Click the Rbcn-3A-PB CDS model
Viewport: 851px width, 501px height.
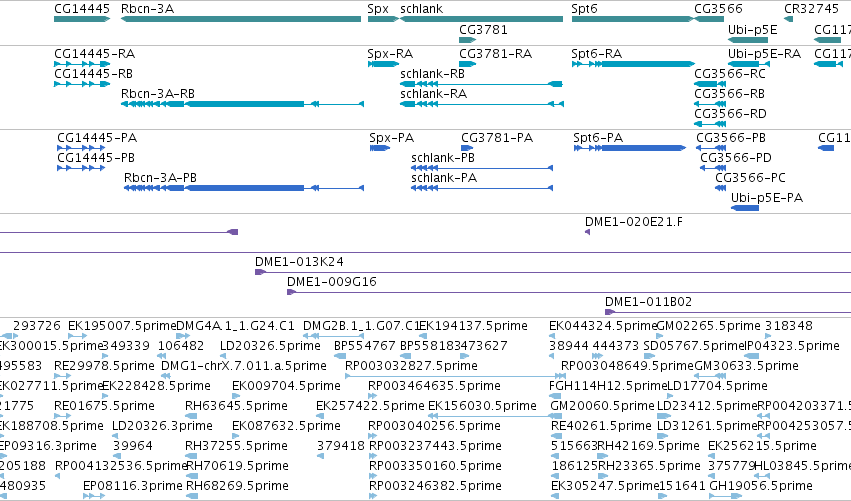[x=244, y=188]
